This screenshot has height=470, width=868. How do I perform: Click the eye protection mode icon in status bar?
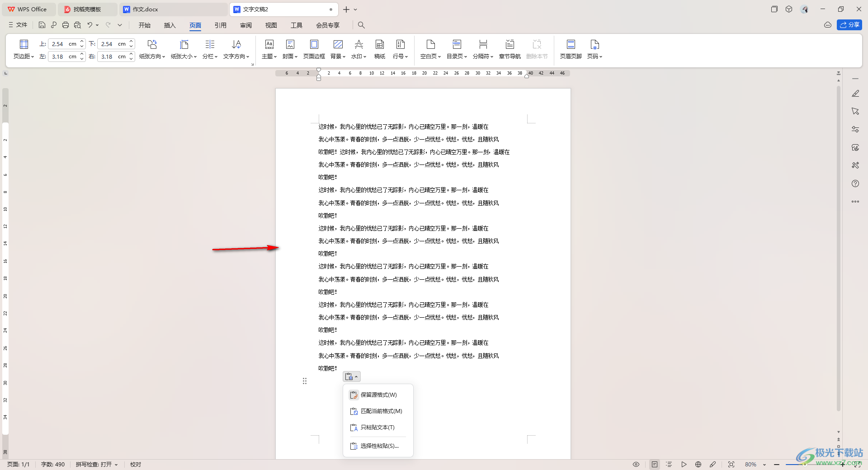[636, 465]
